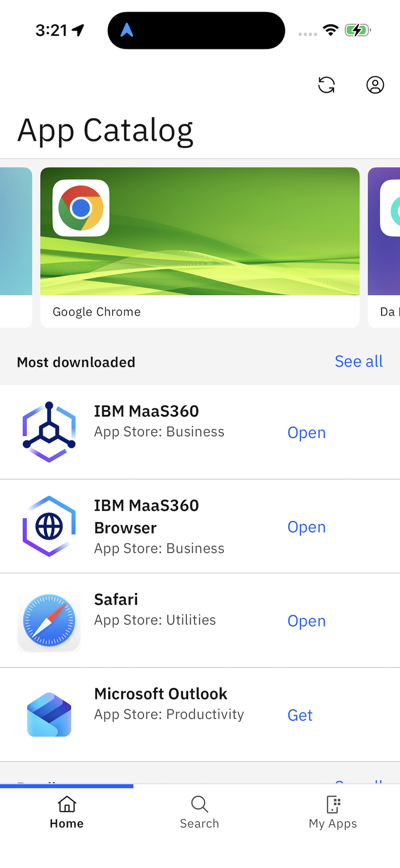Tap the Microsoft Outlook envelope icon
This screenshot has width=400, height=868.
pos(49,715)
